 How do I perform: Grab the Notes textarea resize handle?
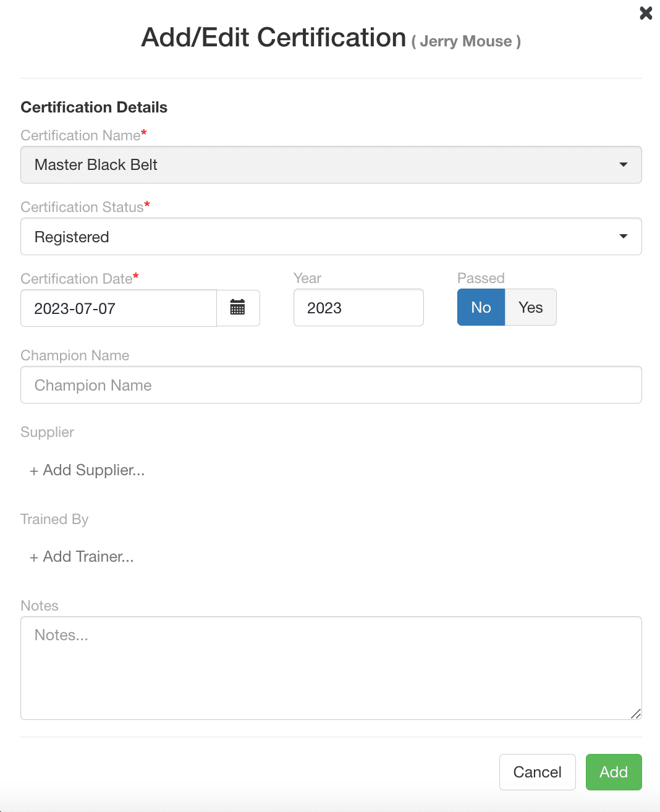(x=636, y=714)
